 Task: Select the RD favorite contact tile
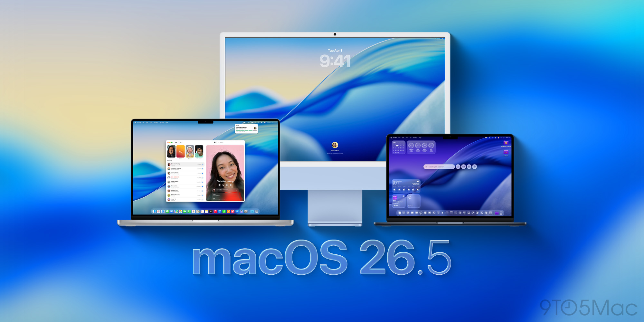(181, 151)
